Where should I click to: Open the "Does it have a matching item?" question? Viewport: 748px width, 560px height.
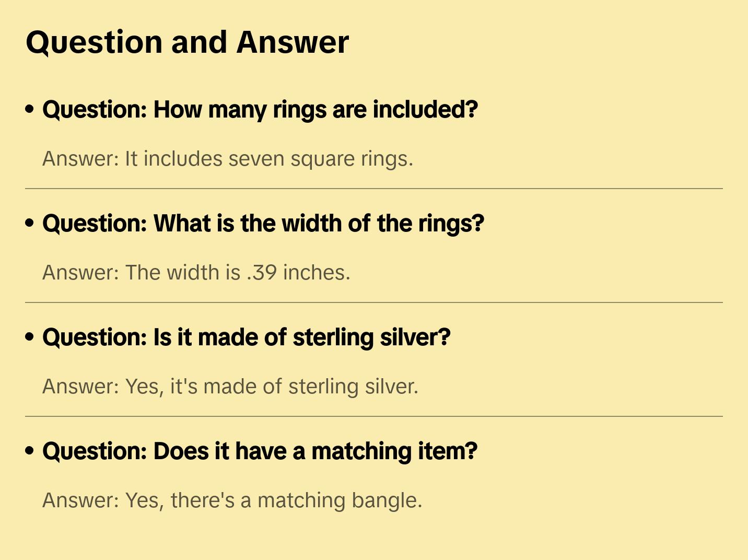click(x=260, y=451)
